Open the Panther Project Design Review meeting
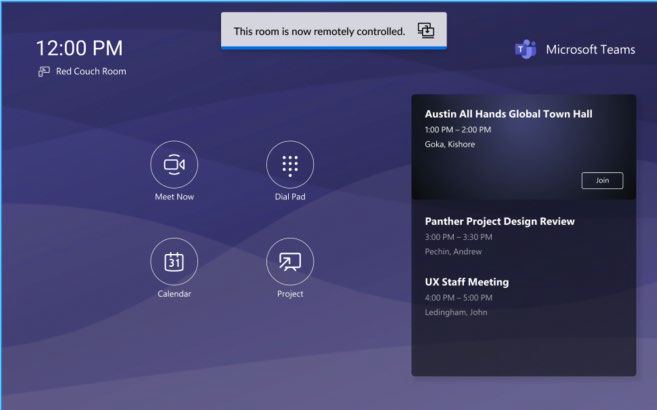This screenshot has width=657, height=410. tap(499, 222)
